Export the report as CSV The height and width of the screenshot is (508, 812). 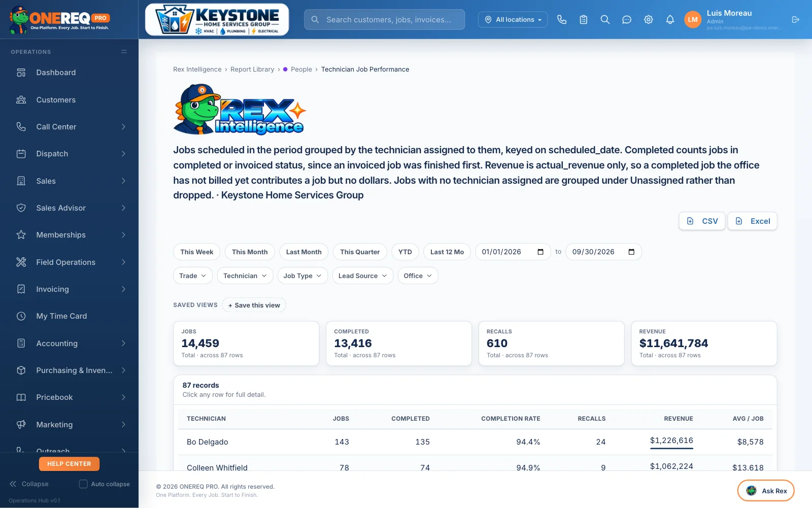(702, 221)
